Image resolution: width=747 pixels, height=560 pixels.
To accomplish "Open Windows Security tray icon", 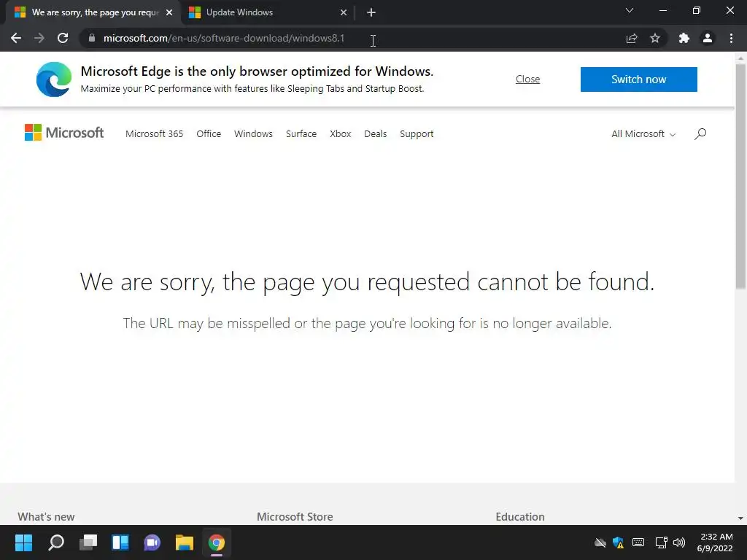I will (619, 542).
